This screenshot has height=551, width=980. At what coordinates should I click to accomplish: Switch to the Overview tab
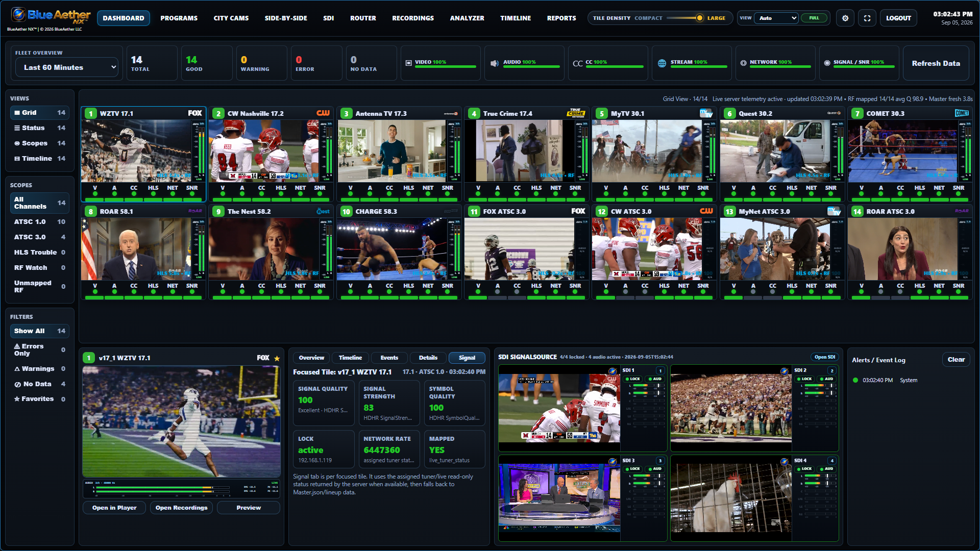click(x=311, y=358)
